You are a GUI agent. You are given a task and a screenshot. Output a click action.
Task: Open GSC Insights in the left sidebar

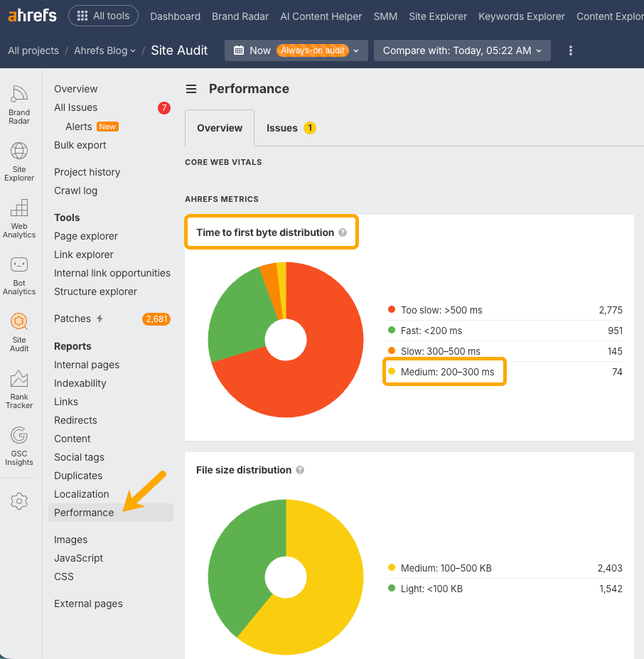click(x=19, y=446)
